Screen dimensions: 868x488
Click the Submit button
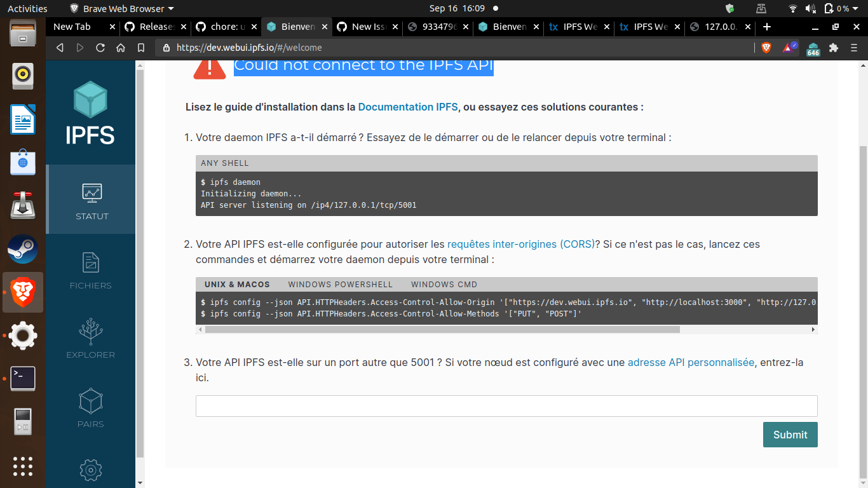point(790,435)
